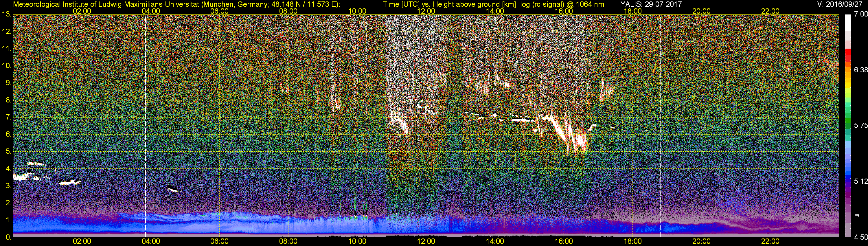The height and width of the screenshot is (246, 868).
Task: Click the 13 km height axis label
Action: pyautogui.click(x=6, y=14)
